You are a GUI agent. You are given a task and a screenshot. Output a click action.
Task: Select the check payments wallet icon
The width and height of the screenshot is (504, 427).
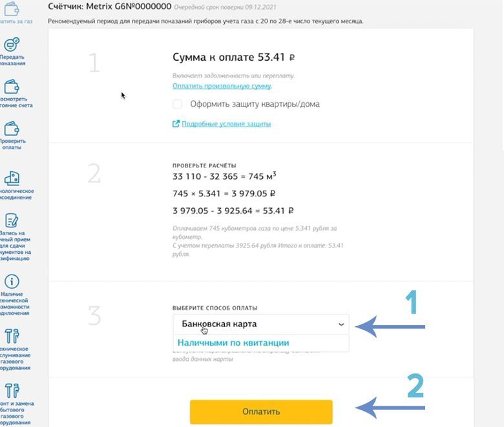pyautogui.click(x=12, y=129)
